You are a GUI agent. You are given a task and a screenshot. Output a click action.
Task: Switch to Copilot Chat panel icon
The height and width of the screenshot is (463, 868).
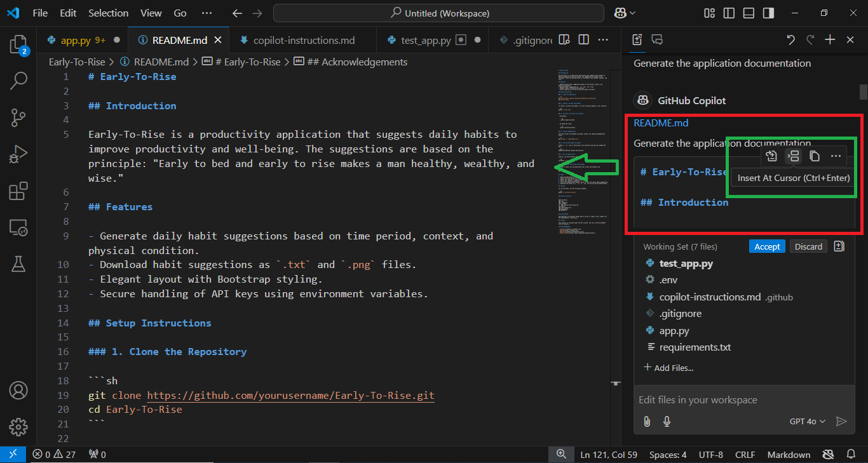click(658, 39)
